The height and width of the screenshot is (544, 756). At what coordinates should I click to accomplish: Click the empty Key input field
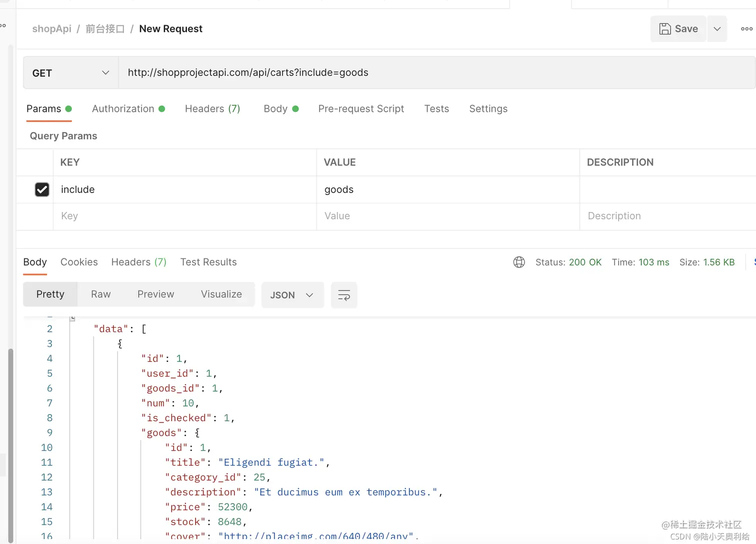click(x=184, y=216)
